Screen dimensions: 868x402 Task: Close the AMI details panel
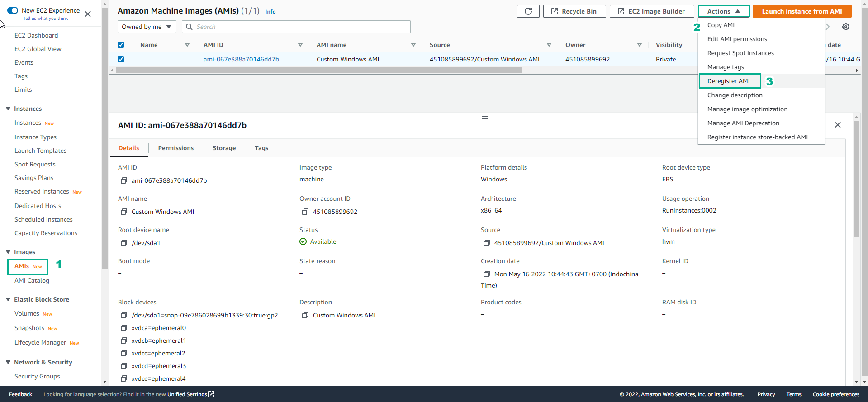click(837, 125)
